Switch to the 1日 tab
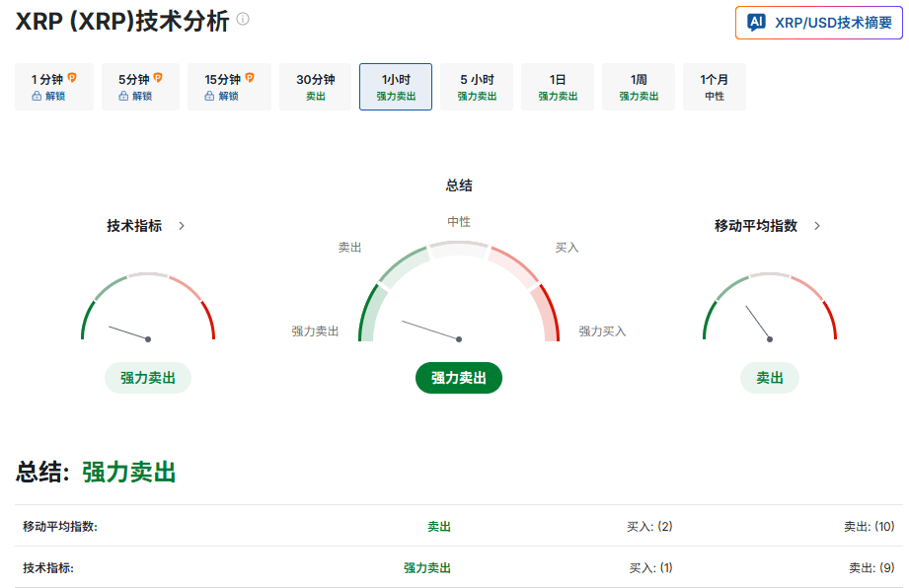Image resolution: width=909 pixels, height=588 pixels. click(558, 87)
